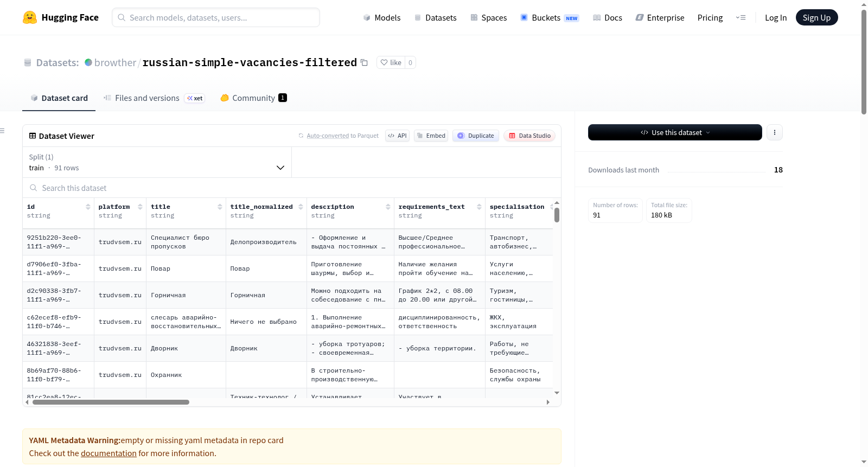Click the table horizontal scrollbar thumb

(x=111, y=402)
